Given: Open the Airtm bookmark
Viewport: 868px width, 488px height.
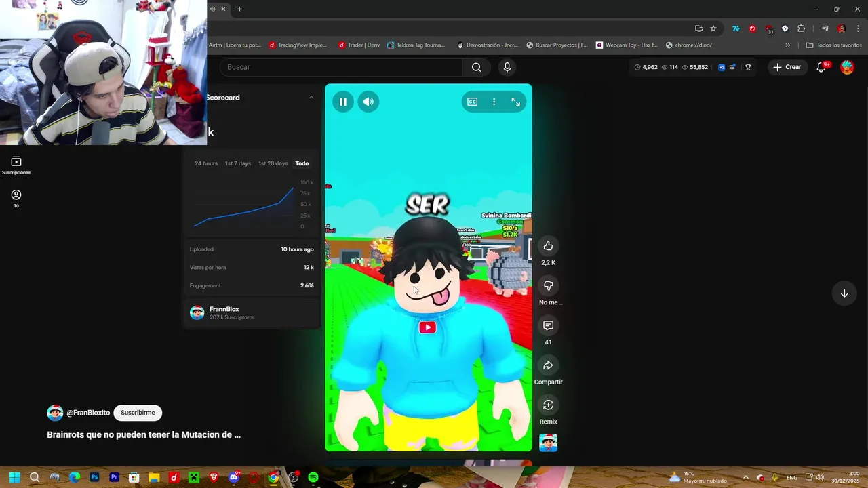Looking at the screenshot, I should tap(235, 45).
